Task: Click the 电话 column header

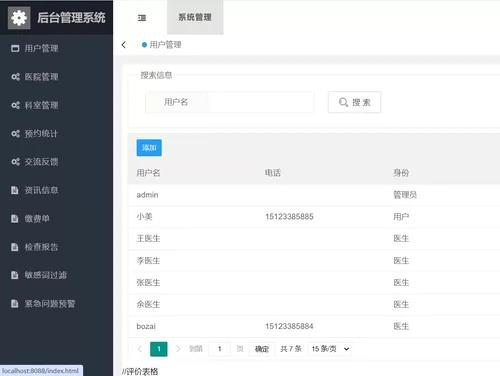Action: click(273, 173)
